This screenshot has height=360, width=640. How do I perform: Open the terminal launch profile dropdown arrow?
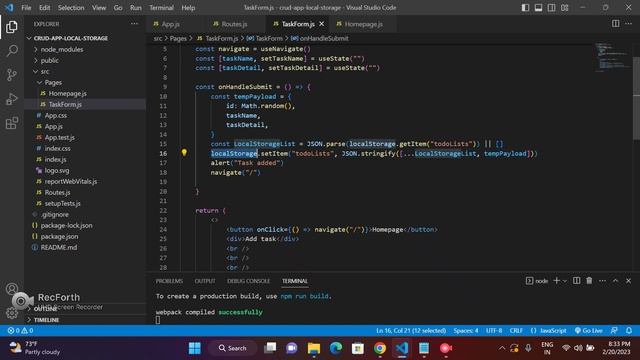565,281
